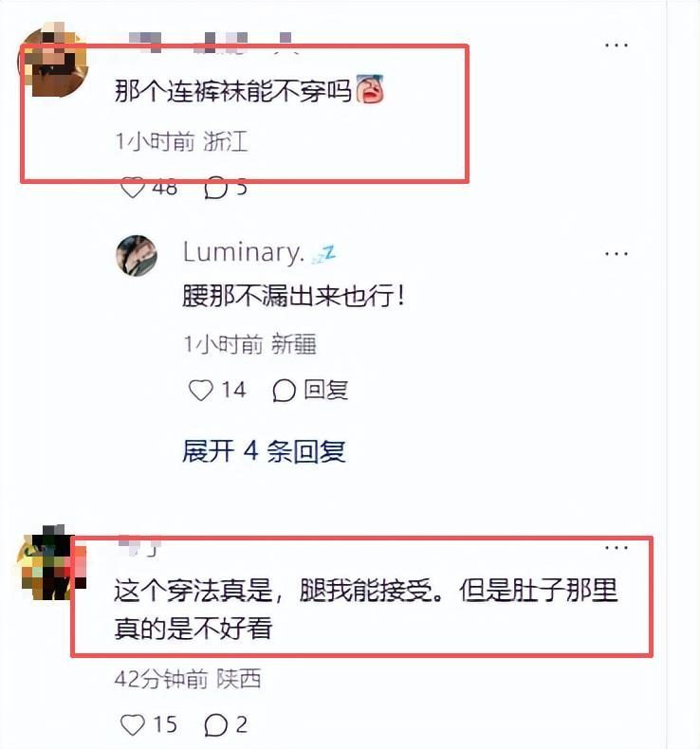Like the Zhejiang comment with 48 likes
This screenshot has width=700, height=749.
[x=133, y=188]
